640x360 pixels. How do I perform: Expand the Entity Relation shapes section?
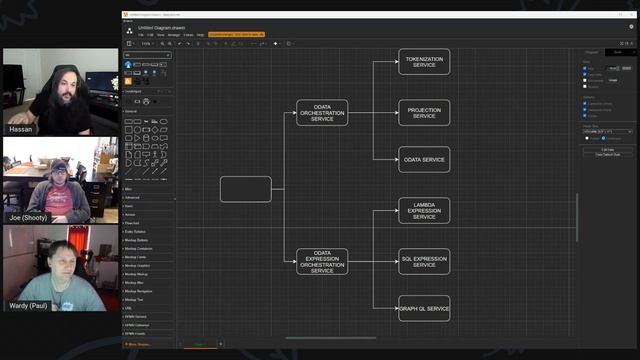(x=135, y=231)
